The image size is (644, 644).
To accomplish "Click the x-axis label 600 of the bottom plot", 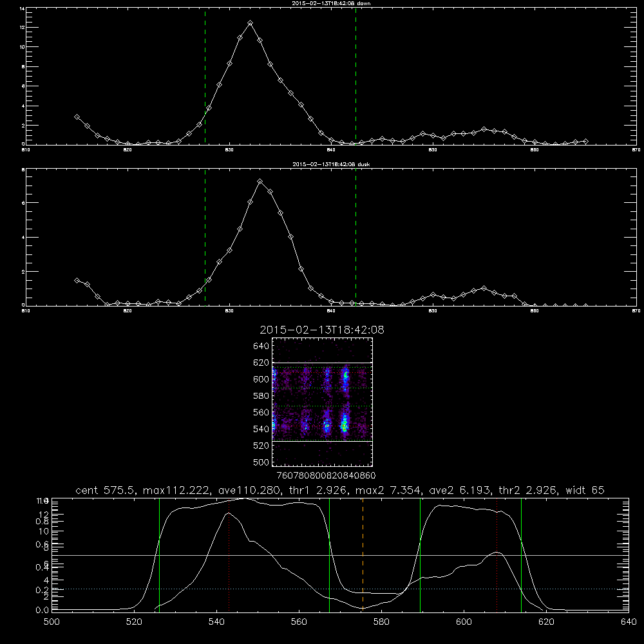I will click(464, 622).
